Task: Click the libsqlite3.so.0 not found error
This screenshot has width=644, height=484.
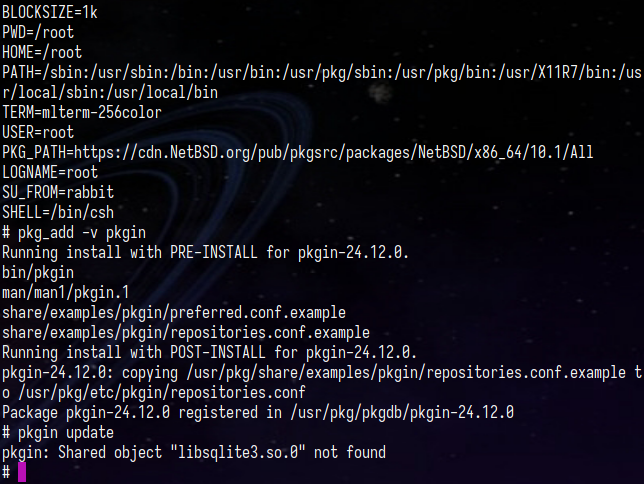Action: [194, 452]
